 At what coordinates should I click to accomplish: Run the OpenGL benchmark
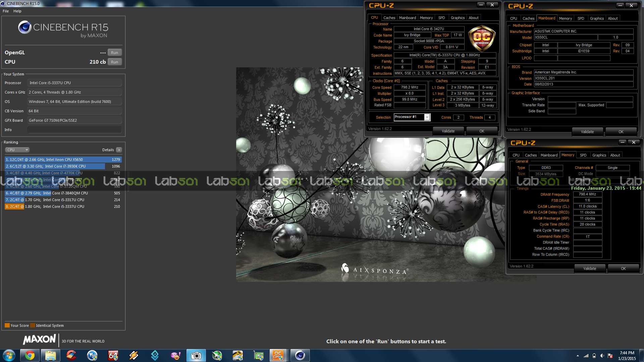click(x=114, y=53)
